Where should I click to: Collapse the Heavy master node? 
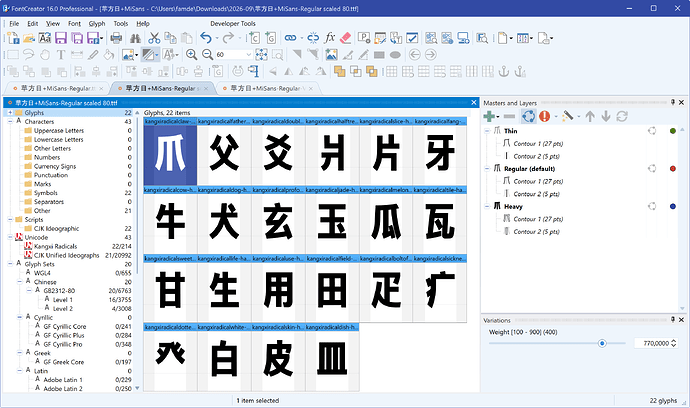pyautogui.click(x=487, y=206)
